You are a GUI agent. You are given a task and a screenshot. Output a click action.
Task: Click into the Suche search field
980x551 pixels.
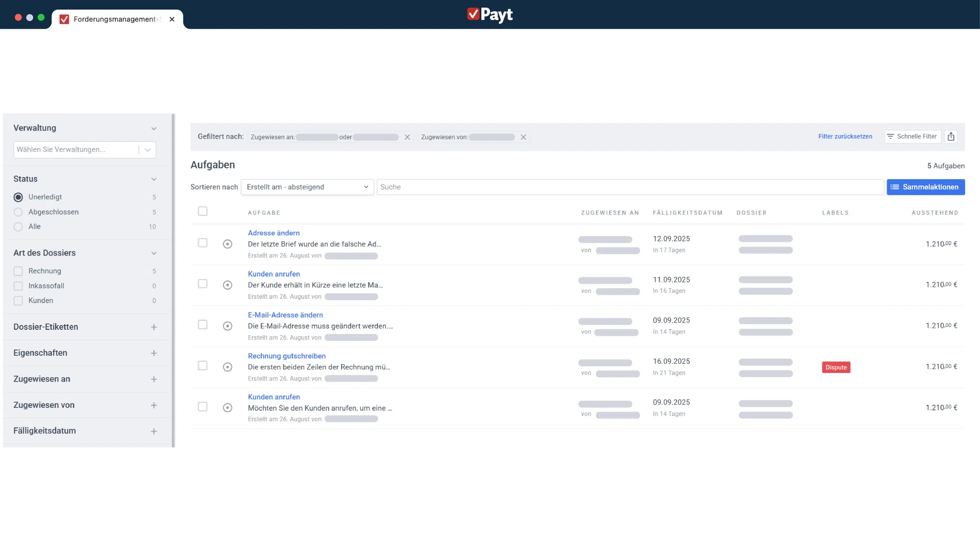(x=629, y=187)
